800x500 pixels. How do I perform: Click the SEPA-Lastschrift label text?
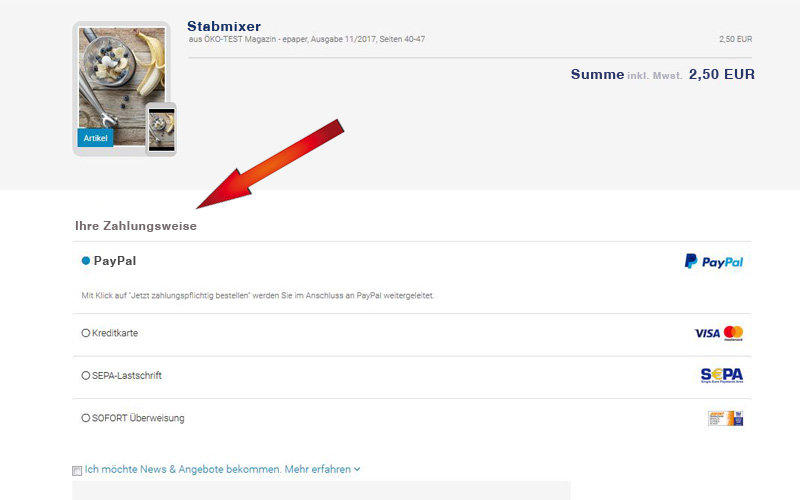(x=127, y=376)
